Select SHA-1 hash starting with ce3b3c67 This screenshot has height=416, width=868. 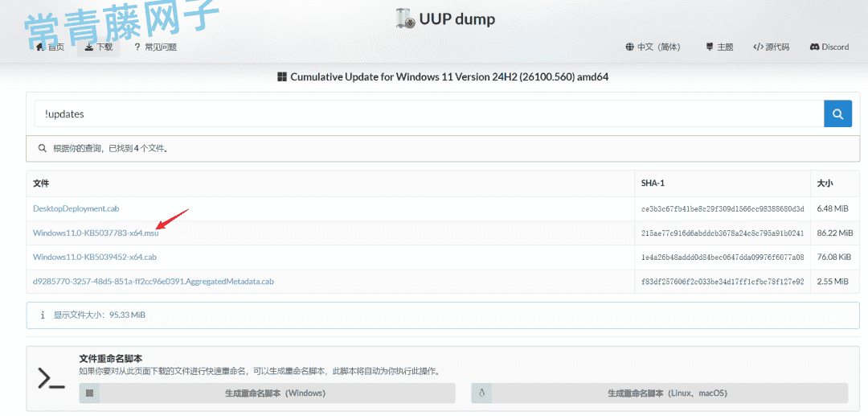pyautogui.click(x=723, y=209)
